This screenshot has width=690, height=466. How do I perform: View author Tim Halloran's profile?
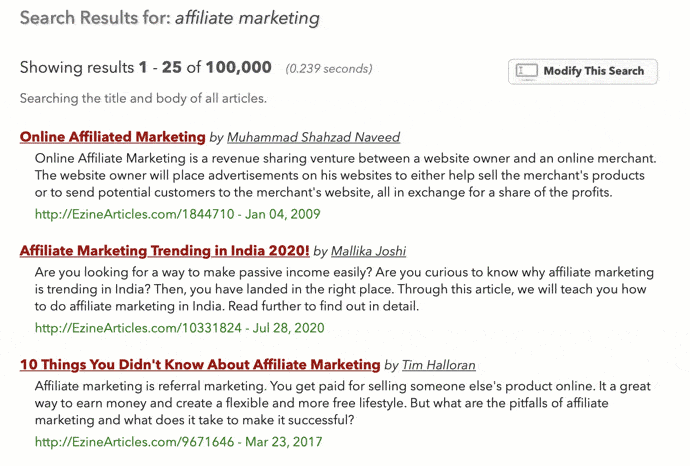click(x=439, y=365)
